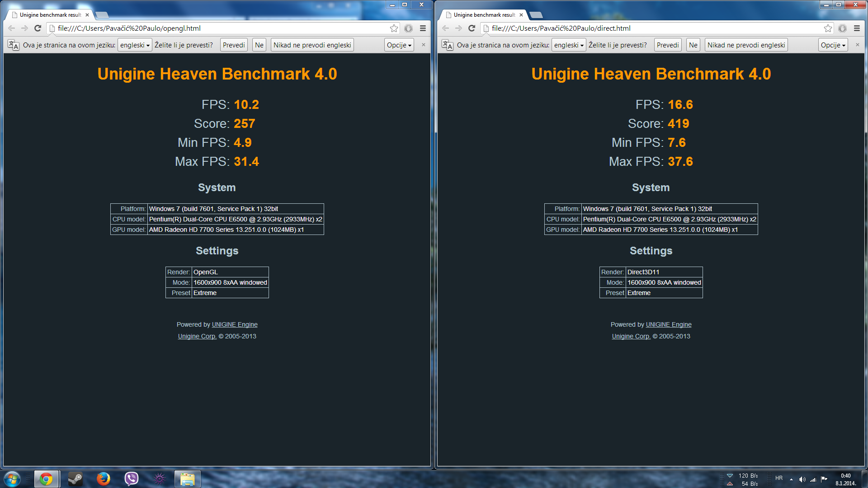Go forward in the right Chrome window
The width and height of the screenshot is (868, 488).
pos(459,28)
